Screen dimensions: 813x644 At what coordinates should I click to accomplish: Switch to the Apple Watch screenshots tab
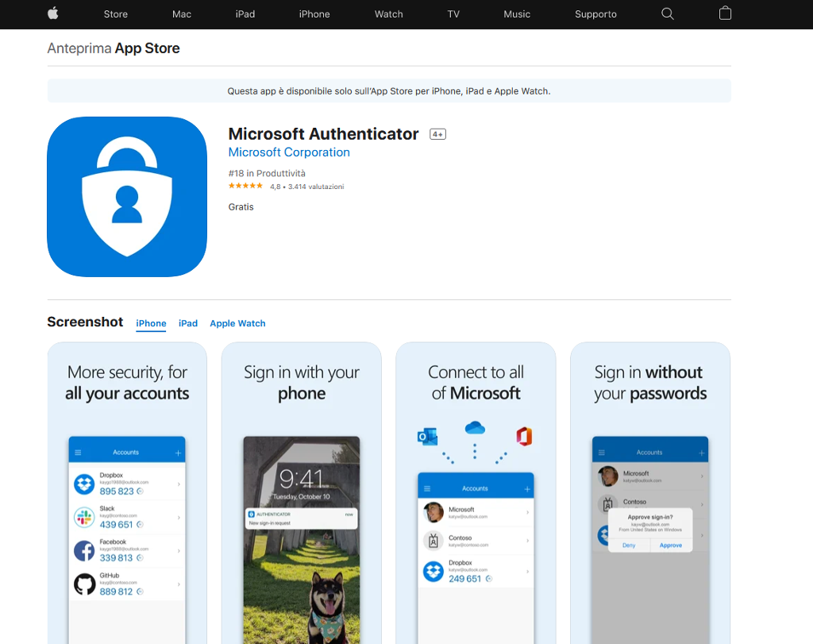(237, 323)
